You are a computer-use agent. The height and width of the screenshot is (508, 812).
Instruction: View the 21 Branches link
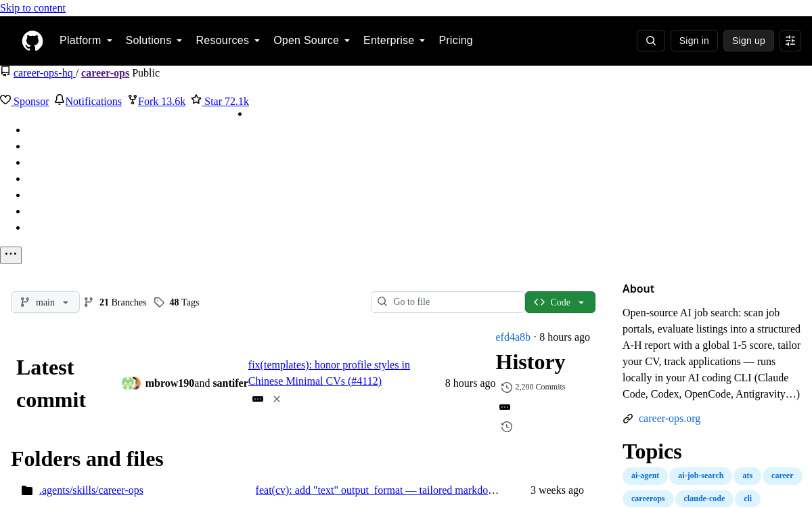123,302
